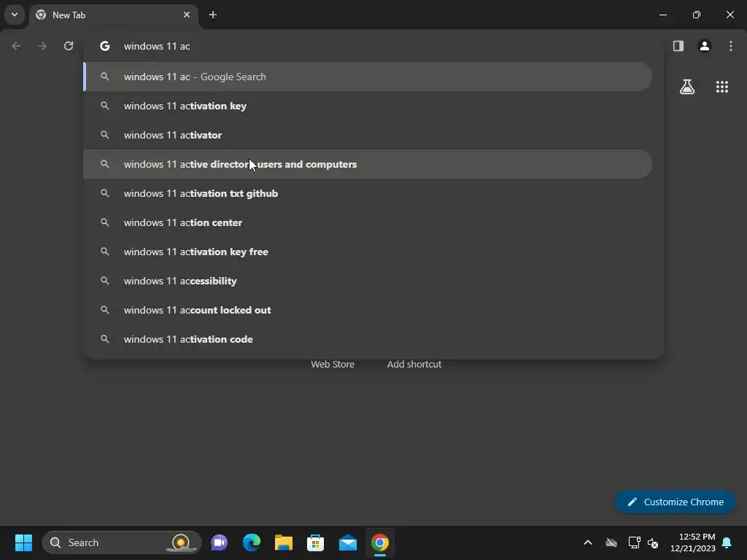
Task: Open File Explorer from taskbar
Action: (284, 542)
